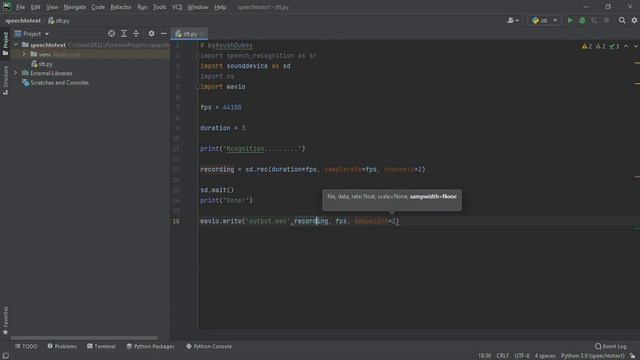Open the Help menu
Image resolution: width=640 pixels, height=360 pixels.
click(x=220, y=7)
